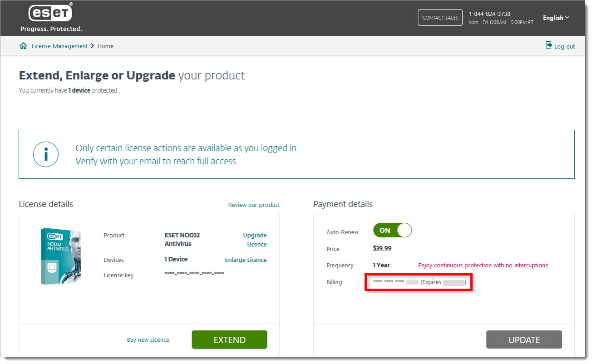Click the CONTACT SALES button
The image size is (592, 364).
pos(440,17)
